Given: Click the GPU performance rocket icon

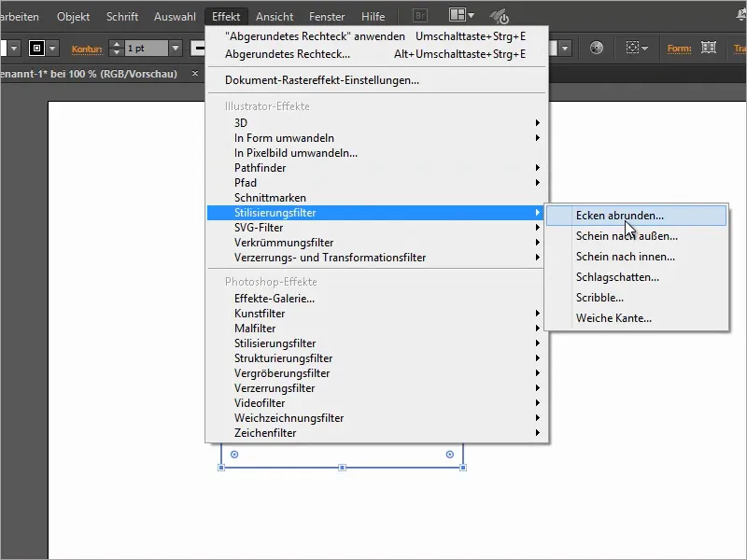Looking at the screenshot, I should (x=500, y=17).
